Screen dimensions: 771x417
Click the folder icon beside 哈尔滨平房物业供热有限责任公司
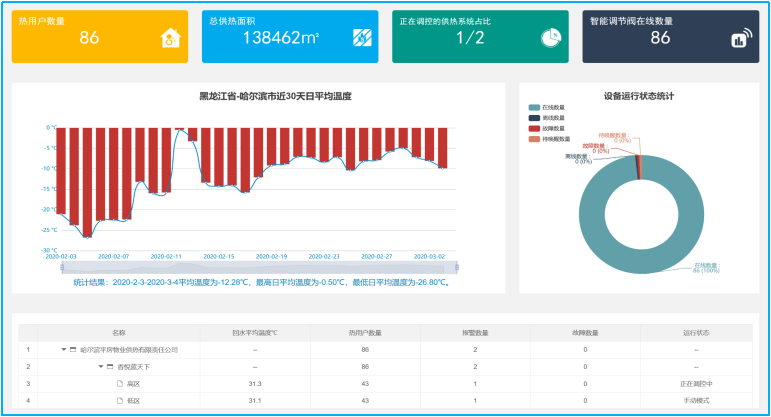point(73,350)
